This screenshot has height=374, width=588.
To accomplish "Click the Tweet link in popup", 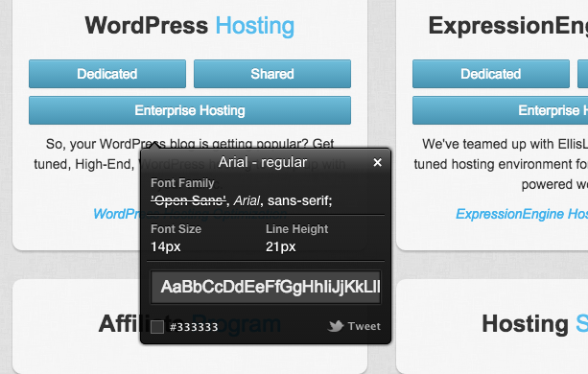I will (x=364, y=326).
